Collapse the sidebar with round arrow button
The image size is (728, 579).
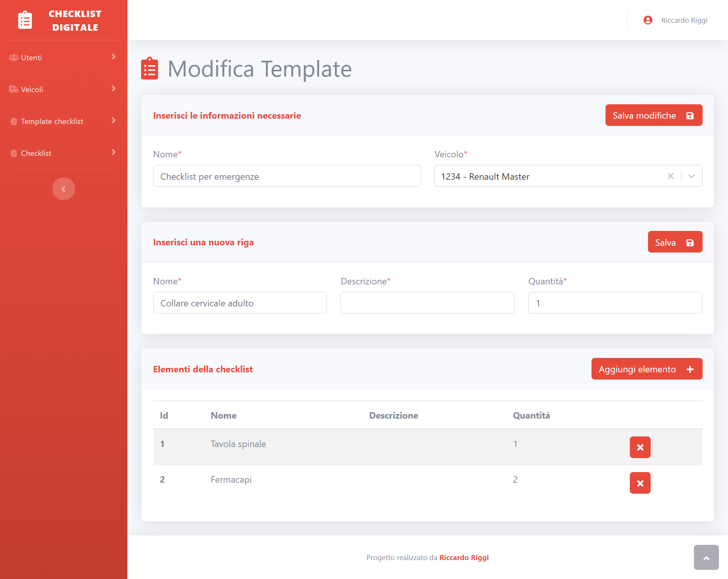click(63, 189)
